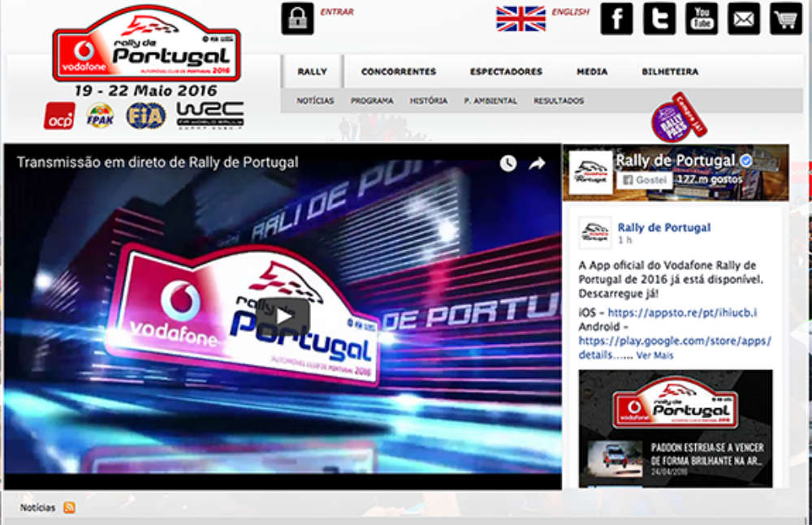Screen dimensions: 812x525
Task: Go to the PROGRAMA submenu
Action: point(372,101)
